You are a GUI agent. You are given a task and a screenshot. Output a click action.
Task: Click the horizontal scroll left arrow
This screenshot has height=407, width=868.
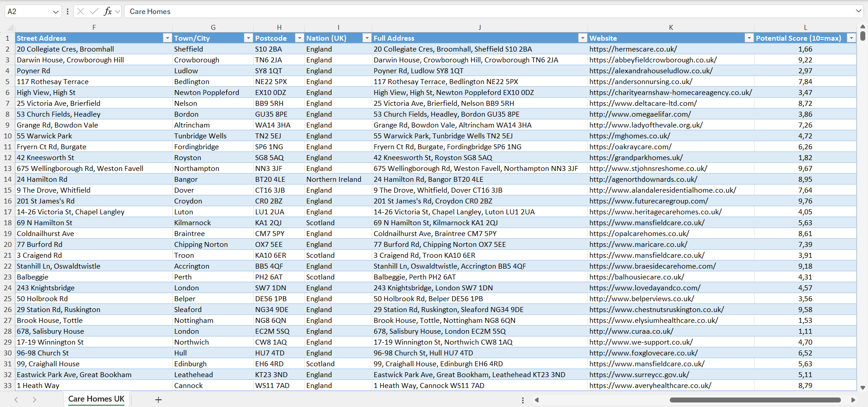[x=537, y=400]
